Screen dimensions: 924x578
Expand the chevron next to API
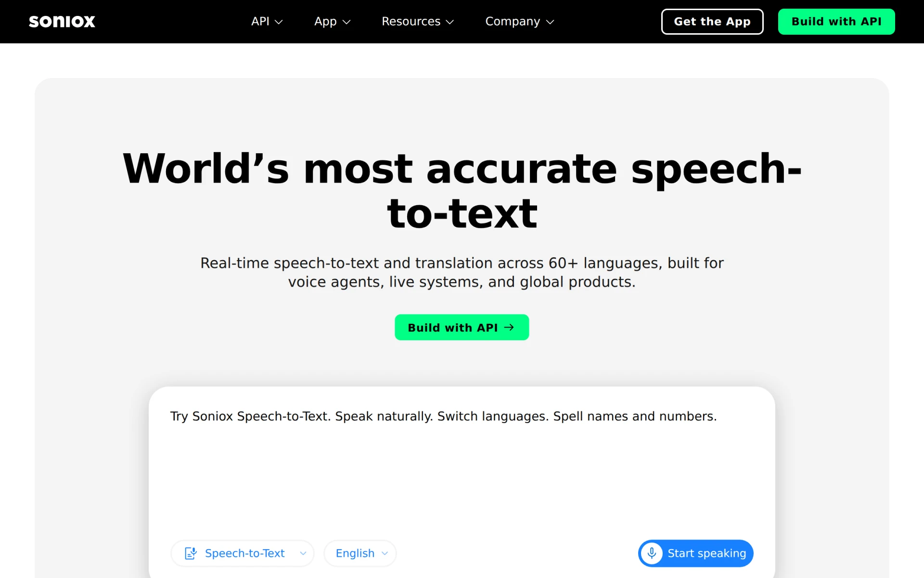[x=279, y=22]
